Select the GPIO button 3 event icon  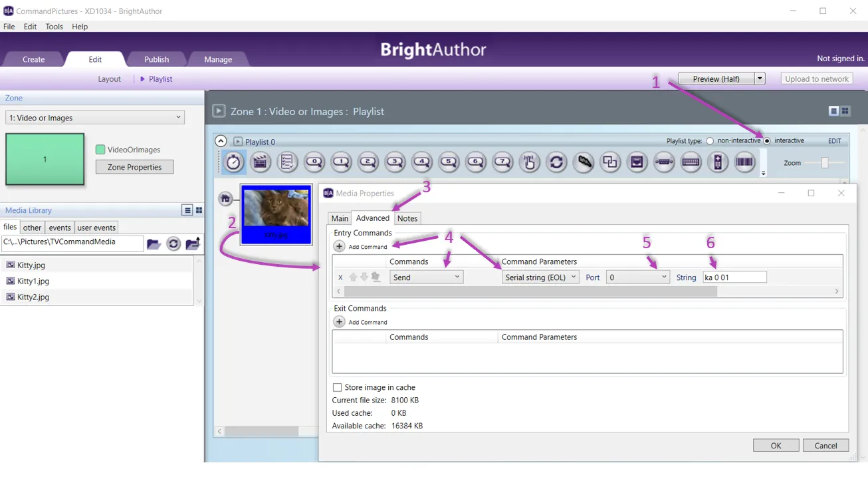[395, 162]
